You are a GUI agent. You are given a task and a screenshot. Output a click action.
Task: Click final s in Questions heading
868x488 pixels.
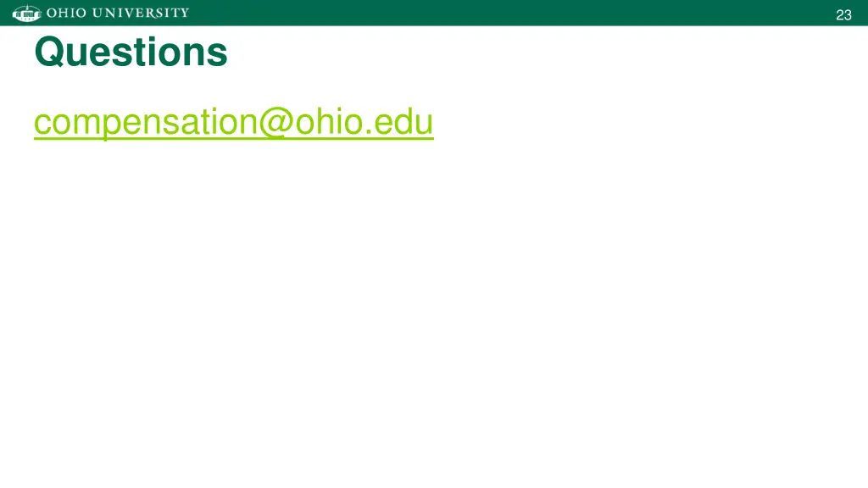(218, 55)
